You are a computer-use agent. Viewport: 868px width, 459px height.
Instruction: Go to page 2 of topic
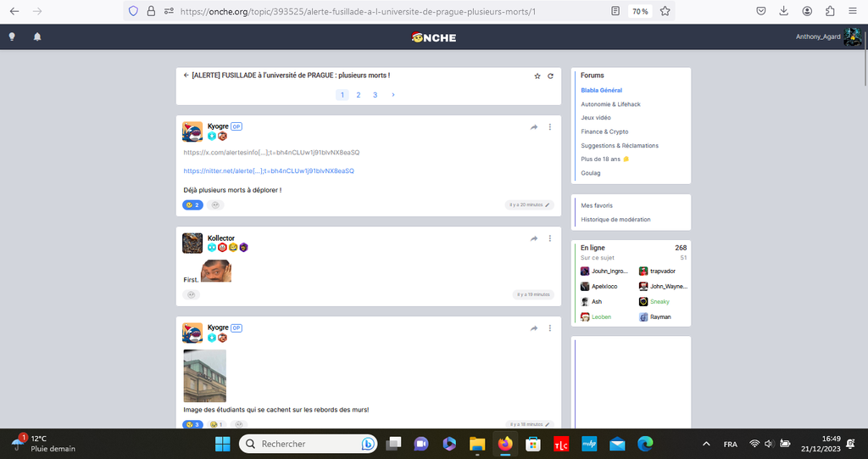(359, 95)
